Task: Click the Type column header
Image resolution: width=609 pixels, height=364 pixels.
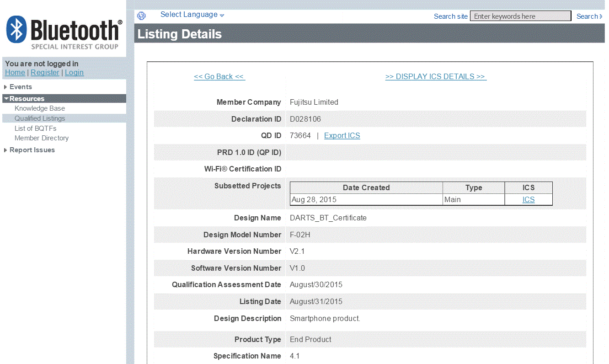Action: point(474,188)
